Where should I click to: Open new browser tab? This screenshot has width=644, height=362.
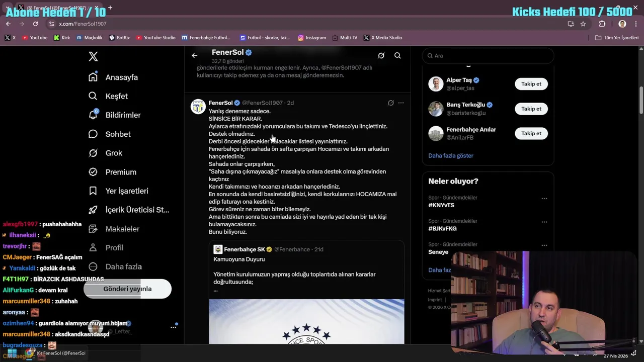point(110,8)
